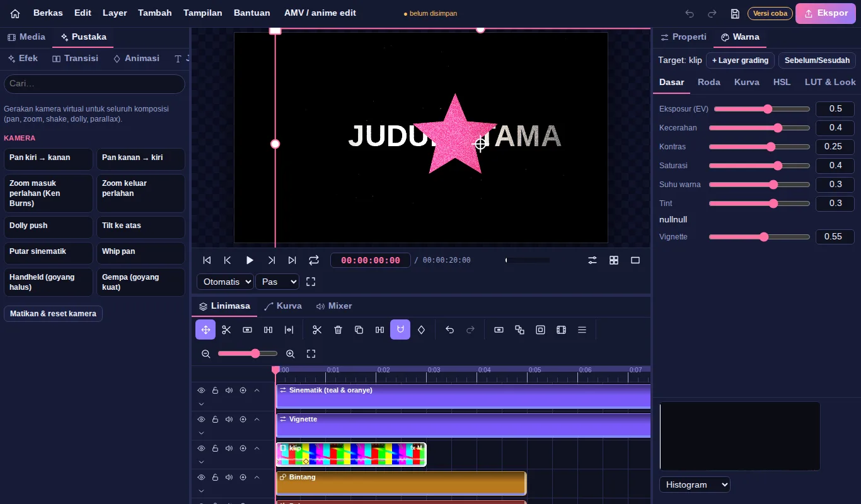Add to klip track with plus icon

pos(243,449)
